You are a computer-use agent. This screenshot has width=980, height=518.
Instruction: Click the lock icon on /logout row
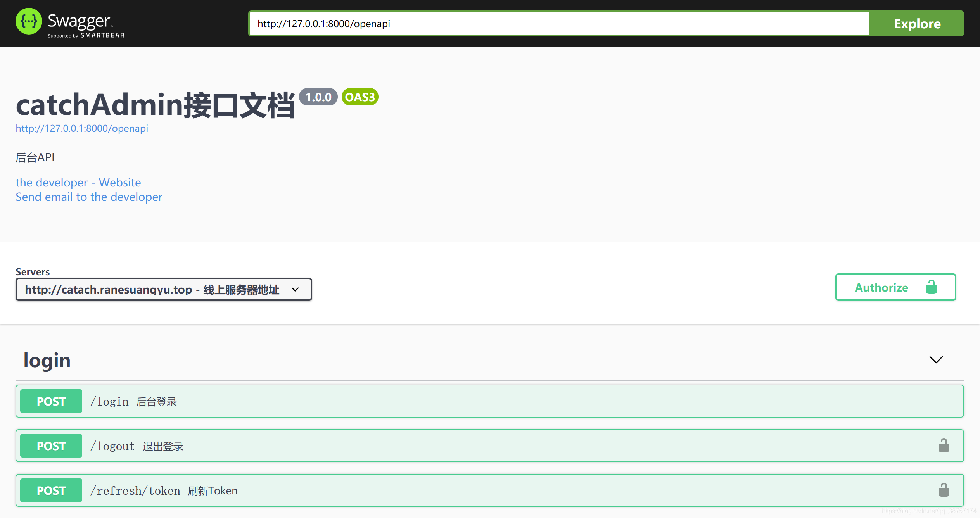944,445
